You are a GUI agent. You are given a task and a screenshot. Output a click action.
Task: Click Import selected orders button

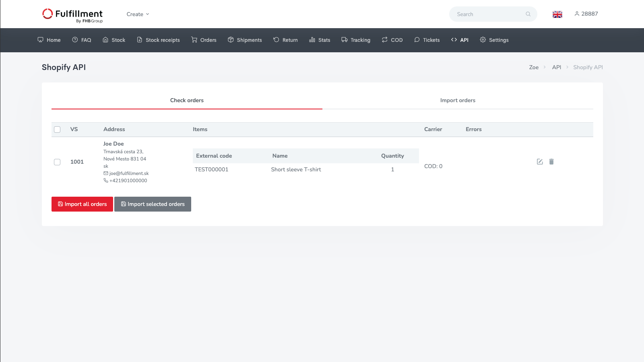click(153, 204)
